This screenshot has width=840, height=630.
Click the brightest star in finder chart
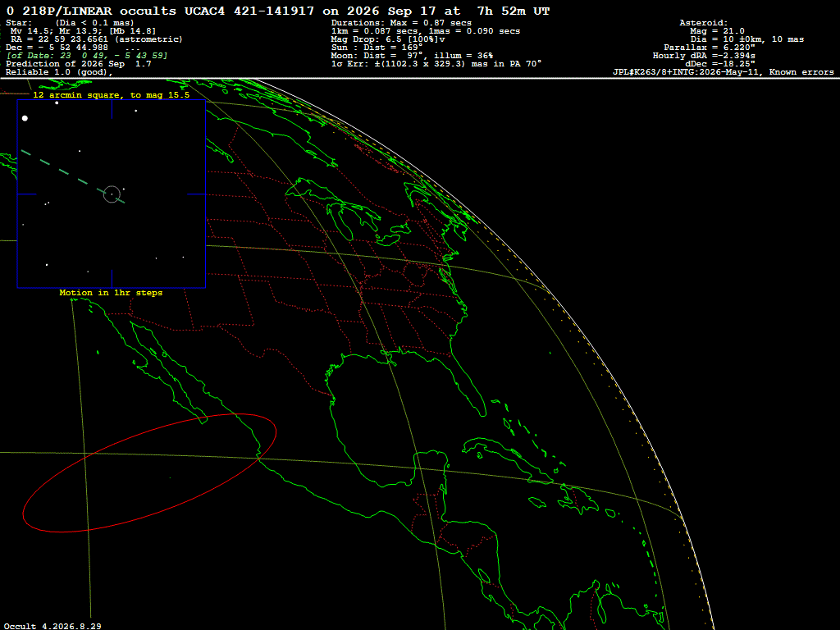pos(25,118)
